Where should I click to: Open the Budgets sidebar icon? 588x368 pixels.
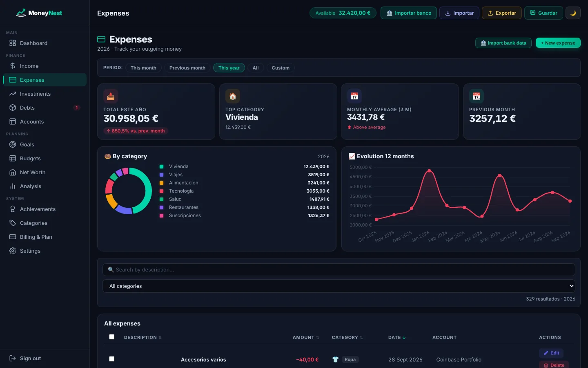point(13,158)
